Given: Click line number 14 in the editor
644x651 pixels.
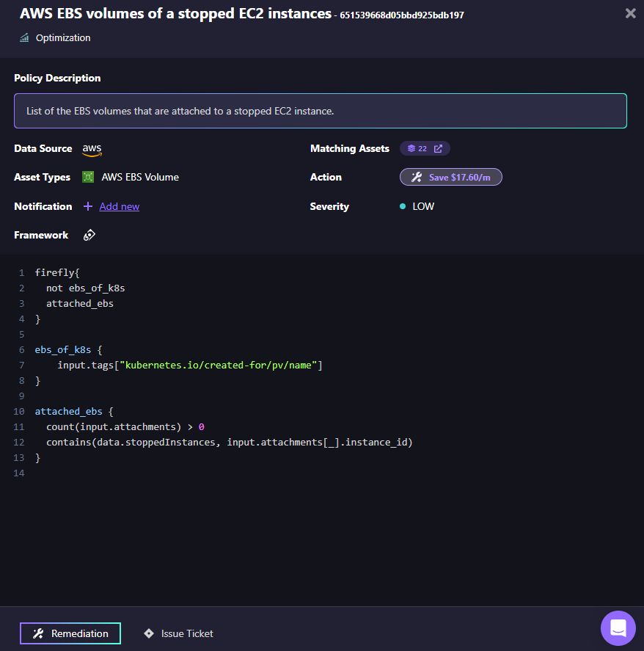Looking at the screenshot, I should click(x=19, y=473).
